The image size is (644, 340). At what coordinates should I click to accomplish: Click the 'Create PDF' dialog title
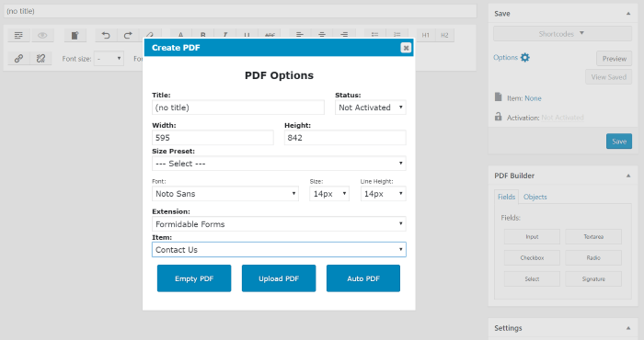click(176, 48)
